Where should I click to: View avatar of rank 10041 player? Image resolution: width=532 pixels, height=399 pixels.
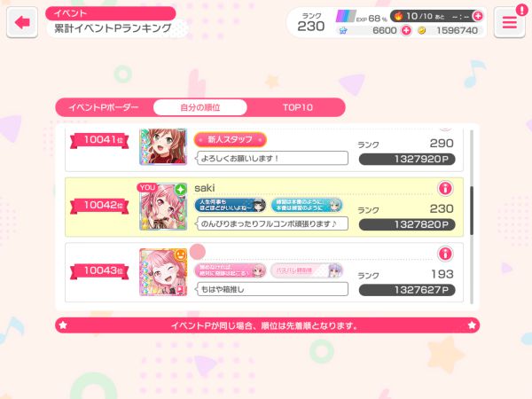click(163, 146)
